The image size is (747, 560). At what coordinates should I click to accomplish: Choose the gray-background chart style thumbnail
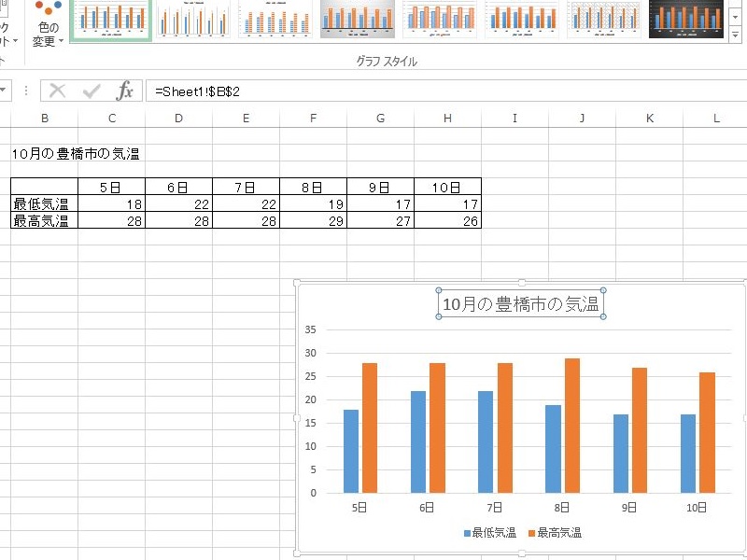pos(358,20)
